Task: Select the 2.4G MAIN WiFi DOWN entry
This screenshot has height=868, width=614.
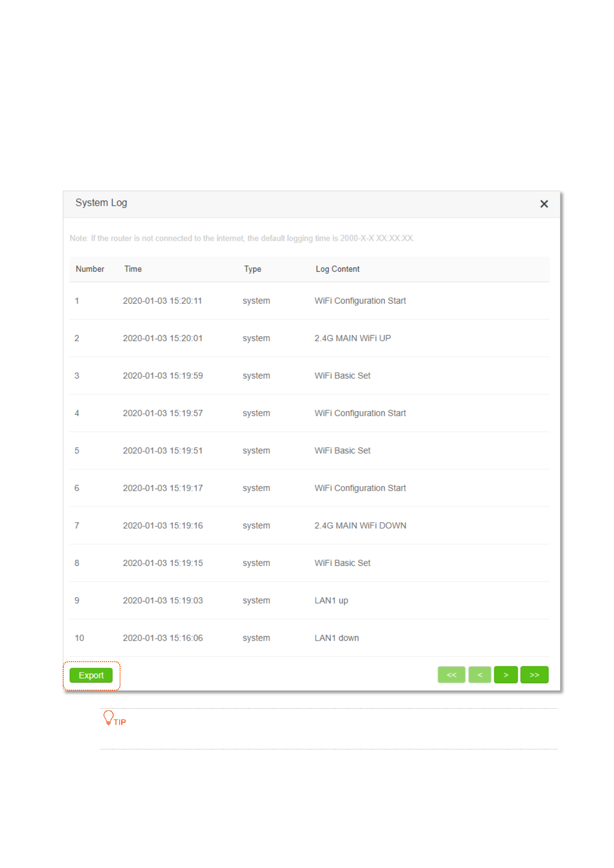Action: click(x=360, y=526)
